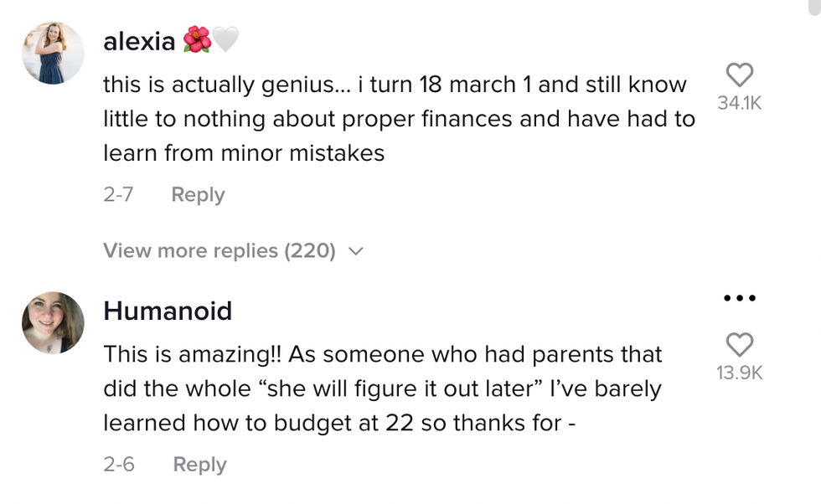Image resolution: width=821 pixels, height=504 pixels.
Task: Click the 34.1K like count
Action: click(x=739, y=104)
